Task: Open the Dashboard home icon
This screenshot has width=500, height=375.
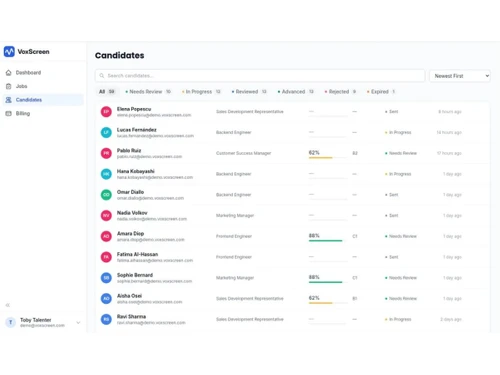Action: click(9, 73)
